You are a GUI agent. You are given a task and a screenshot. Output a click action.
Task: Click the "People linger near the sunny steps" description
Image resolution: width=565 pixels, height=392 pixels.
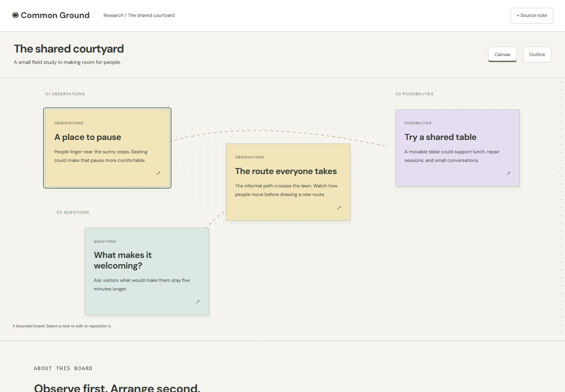[101, 156]
